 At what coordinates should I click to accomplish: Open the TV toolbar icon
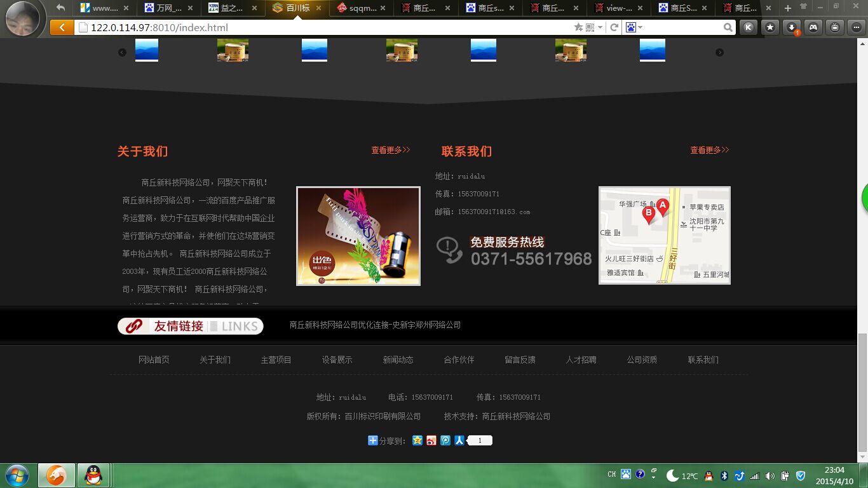pyautogui.click(x=835, y=27)
